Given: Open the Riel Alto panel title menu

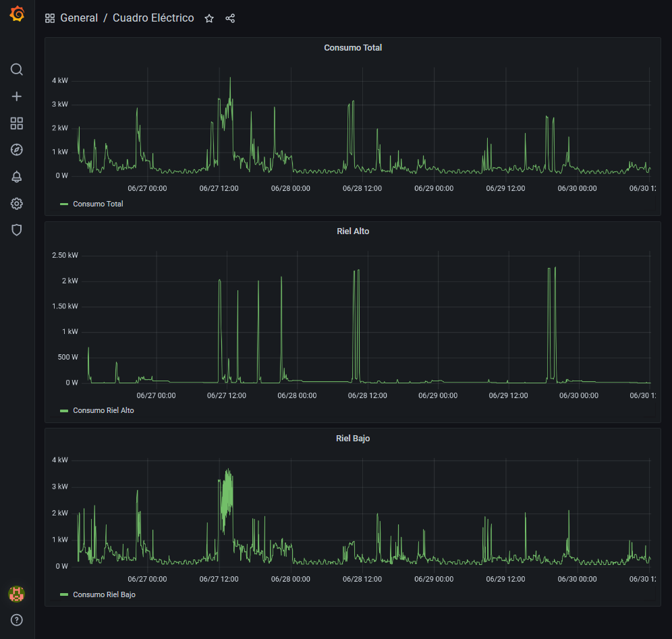Looking at the screenshot, I should (353, 231).
